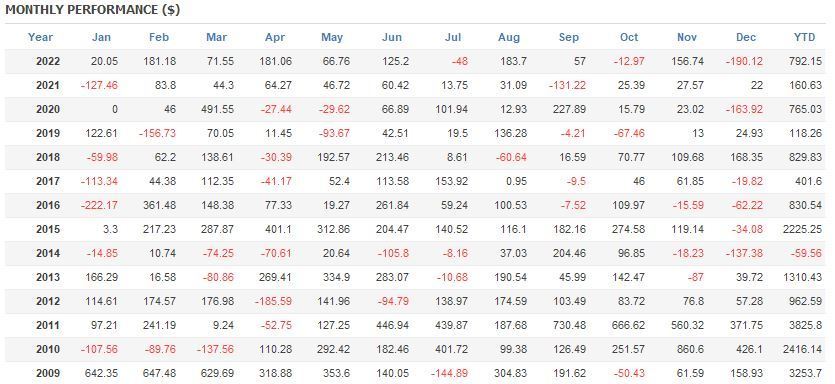The width and height of the screenshot is (835, 384).
Task: Select the 2015 year row label
Action: click(x=48, y=230)
